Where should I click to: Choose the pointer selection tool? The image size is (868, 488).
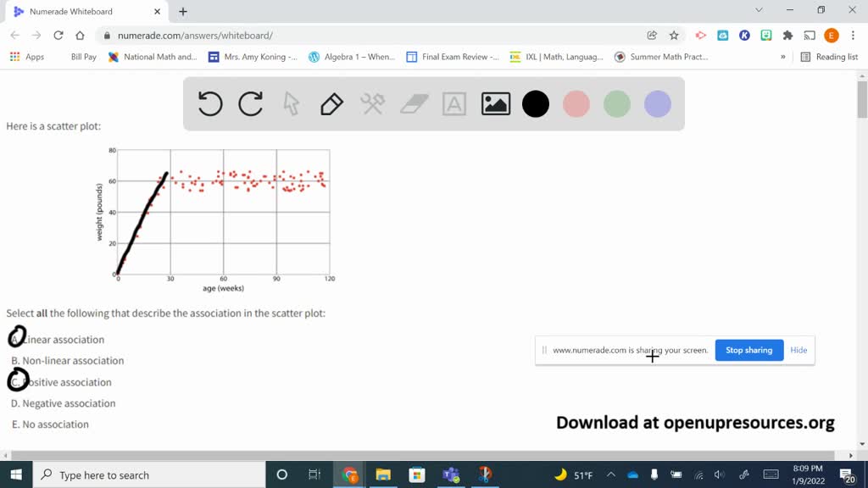(x=291, y=103)
